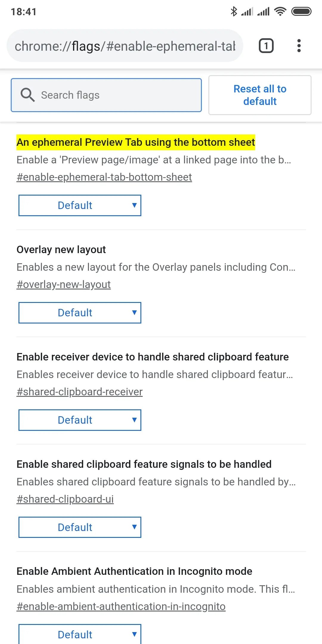This screenshot has height=644, width=322.
Task: Open the shared clipboard receiver flag dropdown
Action: click(x=80, y=420)
